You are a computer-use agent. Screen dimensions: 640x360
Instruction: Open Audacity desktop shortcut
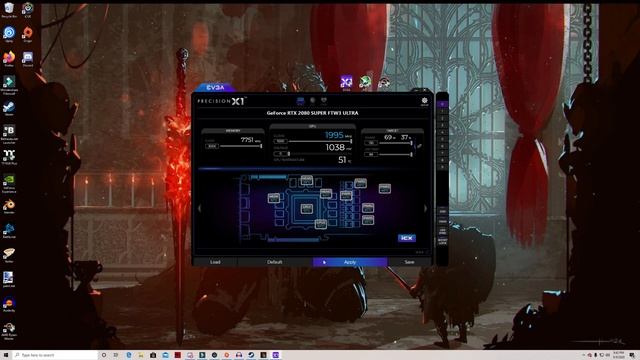coord(9,304)
